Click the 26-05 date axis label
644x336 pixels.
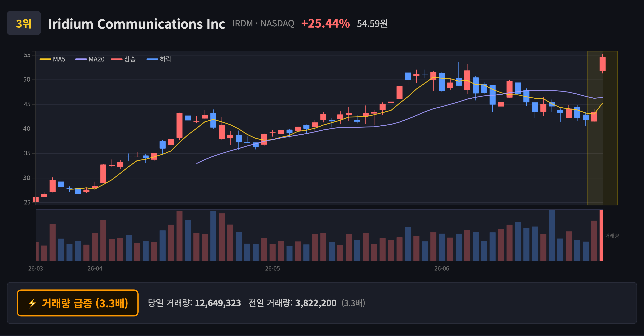[273, 269]
